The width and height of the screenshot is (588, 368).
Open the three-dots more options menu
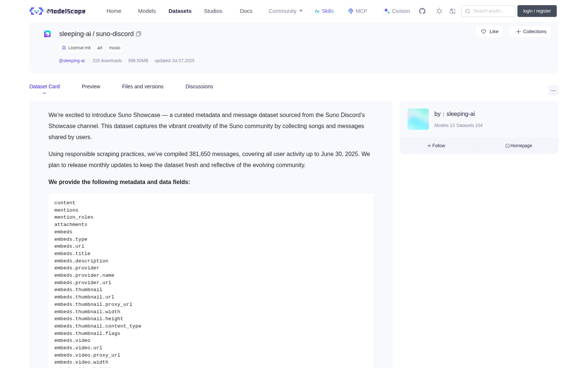[x=553, y=90]
